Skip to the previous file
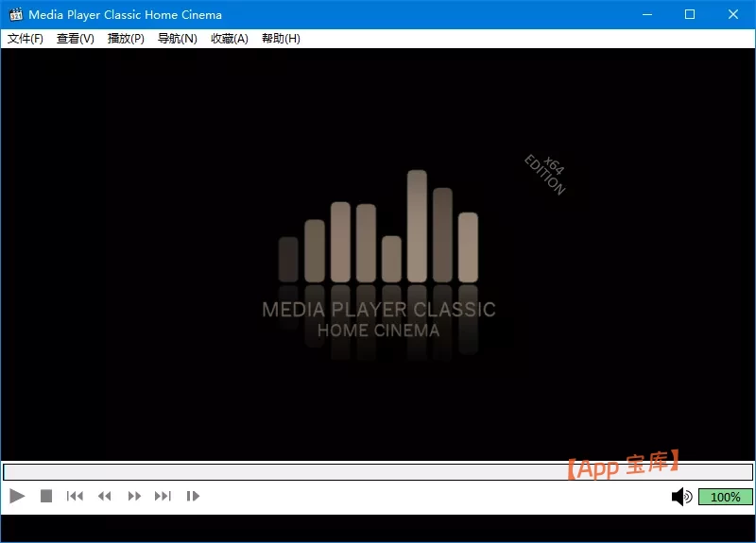 point(75,496)
